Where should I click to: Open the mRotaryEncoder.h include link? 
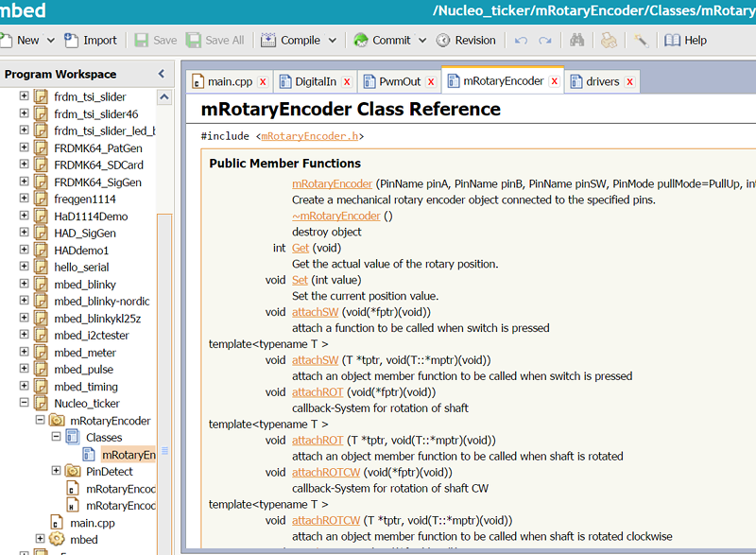[309, 136]
